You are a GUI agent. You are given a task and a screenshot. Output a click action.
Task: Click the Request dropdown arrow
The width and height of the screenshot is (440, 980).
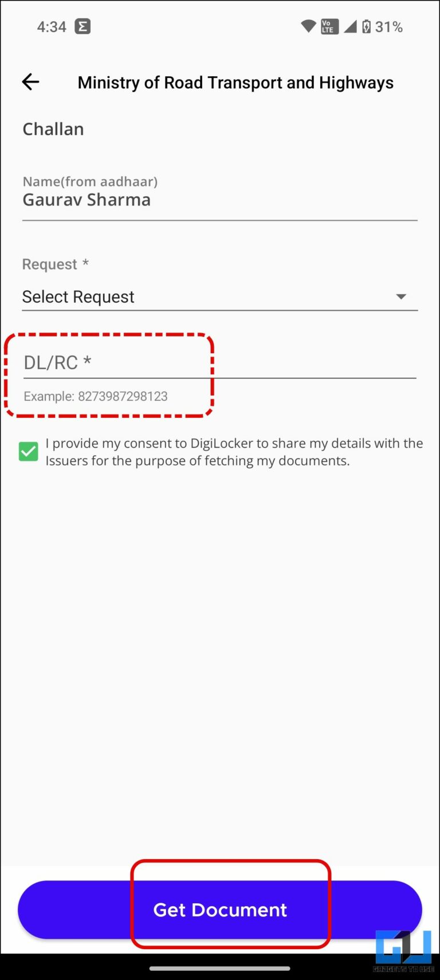(x=401, y=297)
